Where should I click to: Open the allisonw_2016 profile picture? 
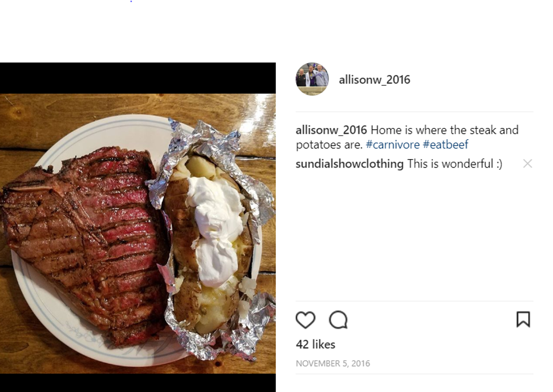point(312,79)
